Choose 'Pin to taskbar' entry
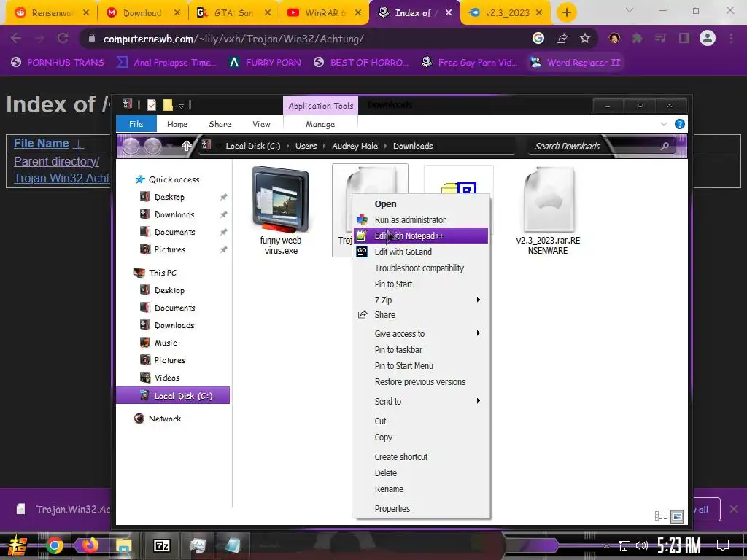Screen dimensions: 747x560 point(421,349)
